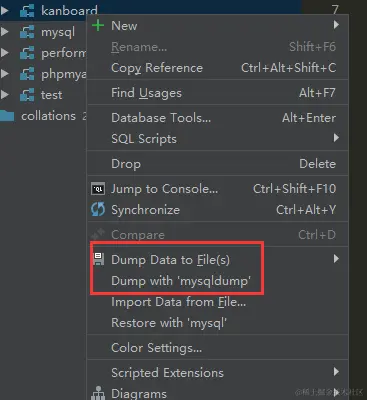This screenshot has width=367, height=400.
Task: Click the blue Synchronize refresh icon
Action: tap(98, 209)
